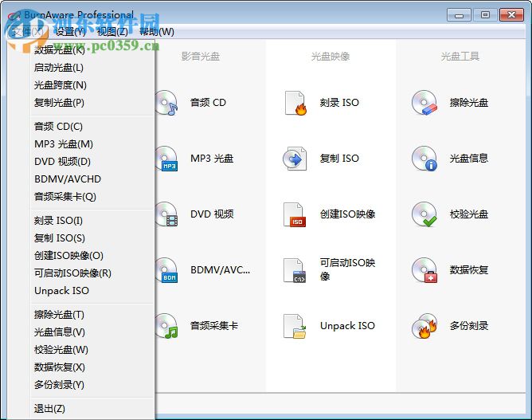Click the MP3 光盘 label in main panel

coord(212,159)
